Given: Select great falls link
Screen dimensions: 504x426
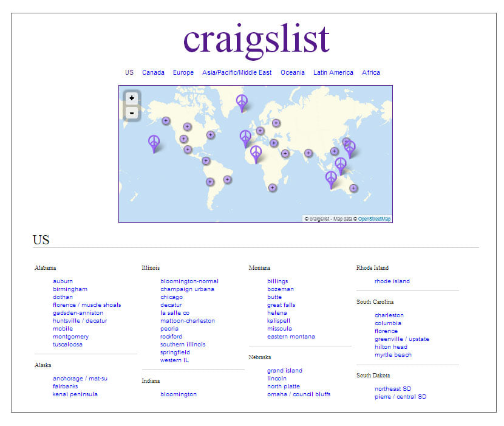Looking at the screenshot, I should click(x=281, y=304).
